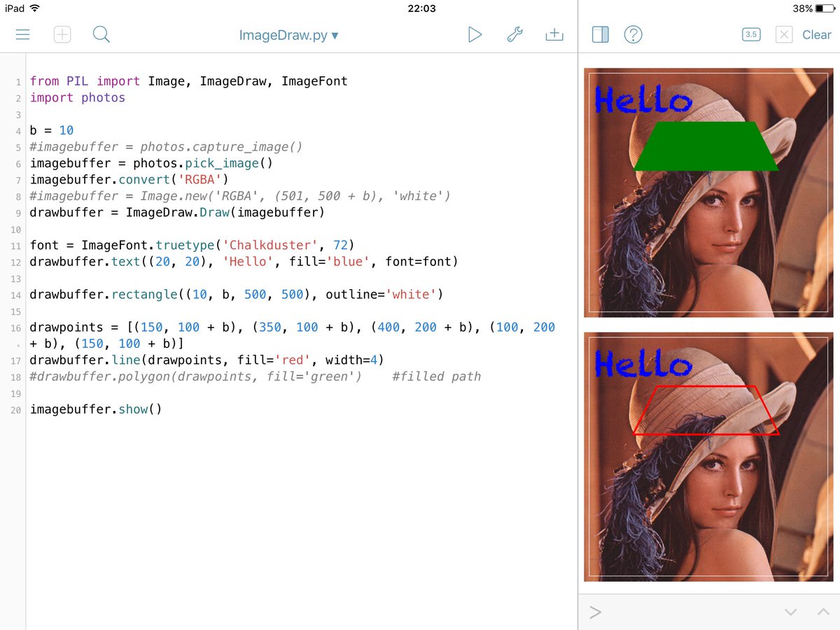Click the boxed X icon beside Clear
This screenshot has height=630, width=840.
(x=784, y=34)
